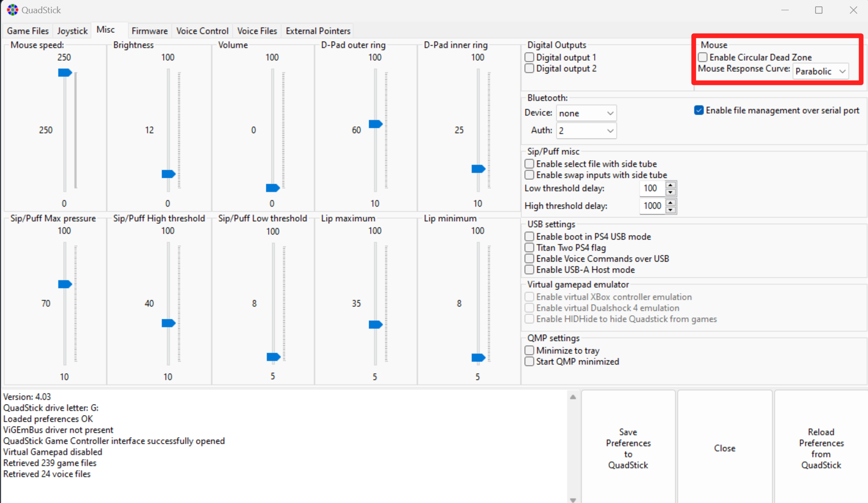
Task: Click the QuadStick app icon in title bar
Action: tap(12, 10)
